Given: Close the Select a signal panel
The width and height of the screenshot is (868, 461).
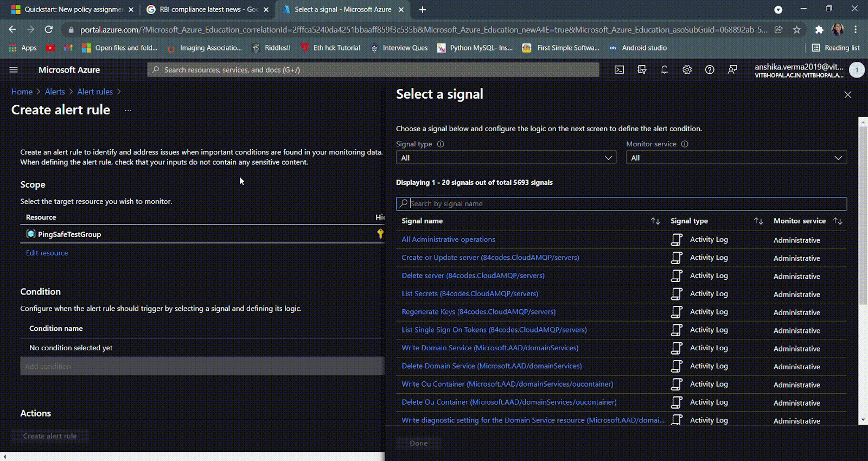Looking at the screenshot, I should pos(847,95).
